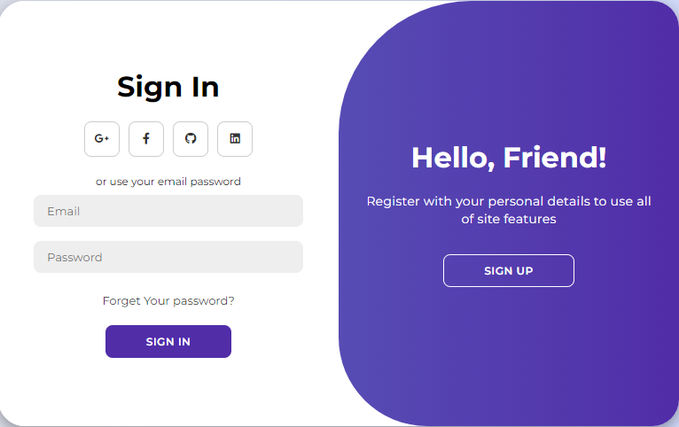Click the 'Hello, Friend!' heading

508,158
